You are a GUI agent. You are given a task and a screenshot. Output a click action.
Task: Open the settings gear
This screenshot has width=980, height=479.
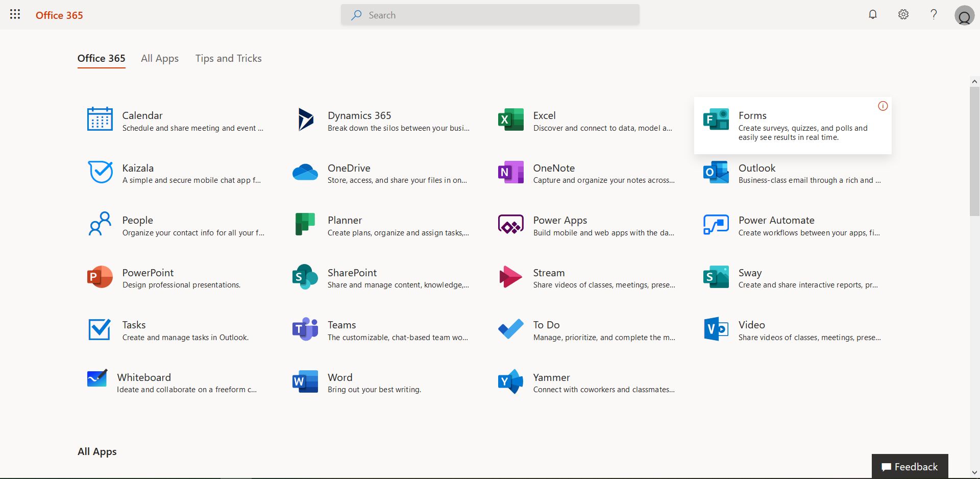point(903,15)
